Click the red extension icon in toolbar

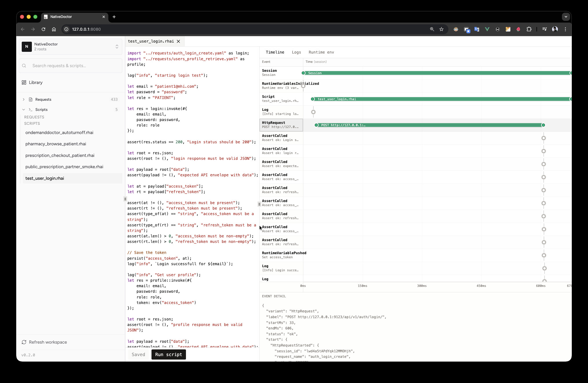coord(518,29)
